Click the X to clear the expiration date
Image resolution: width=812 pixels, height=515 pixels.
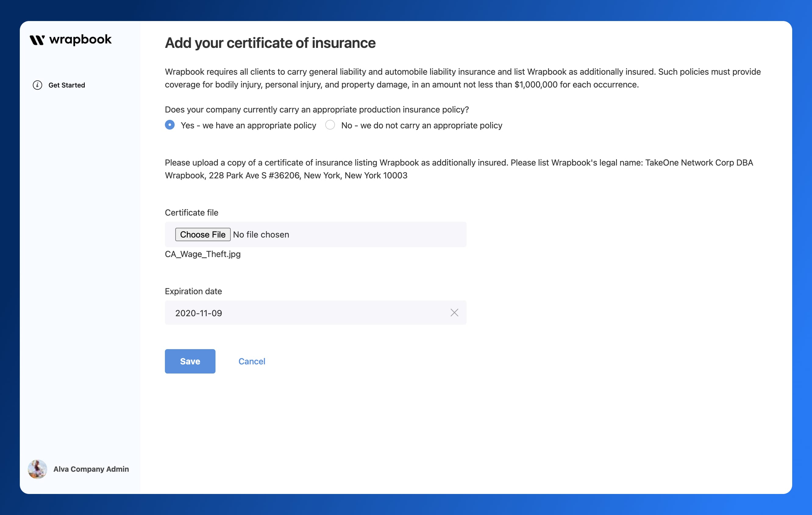[454, 313]
